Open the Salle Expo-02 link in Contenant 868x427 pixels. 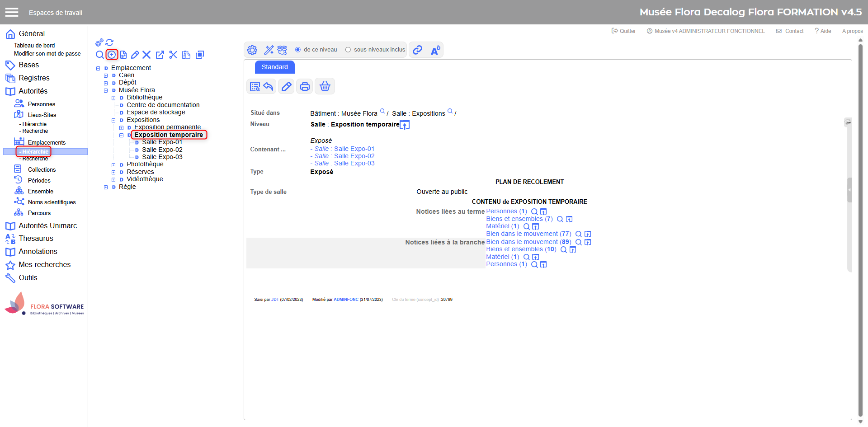click(x=354, y=156)
